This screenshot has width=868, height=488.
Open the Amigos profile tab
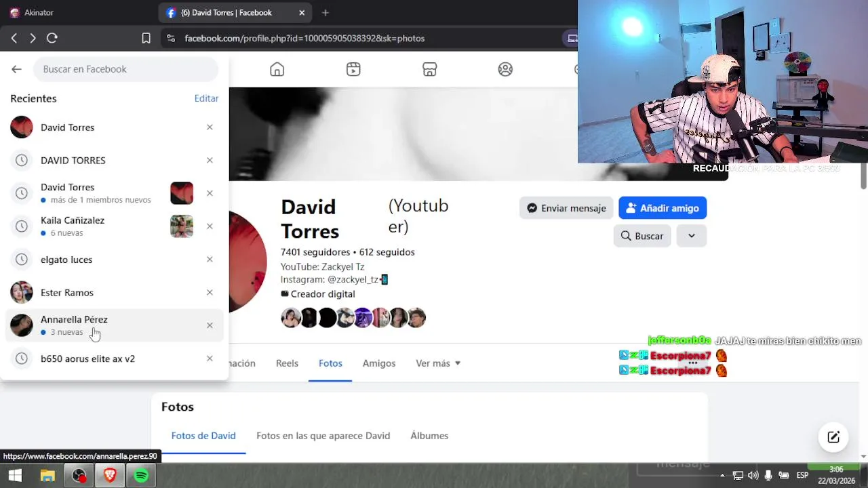(379, 363)
